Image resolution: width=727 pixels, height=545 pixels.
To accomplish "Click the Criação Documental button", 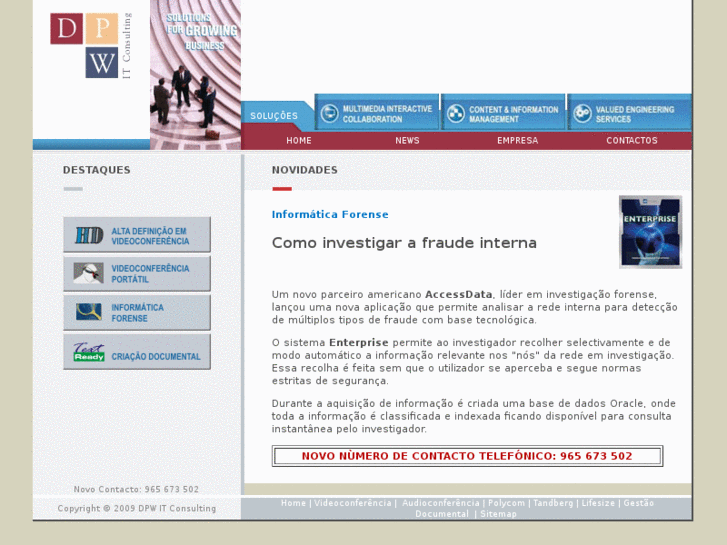I will (x=137, y=352).
